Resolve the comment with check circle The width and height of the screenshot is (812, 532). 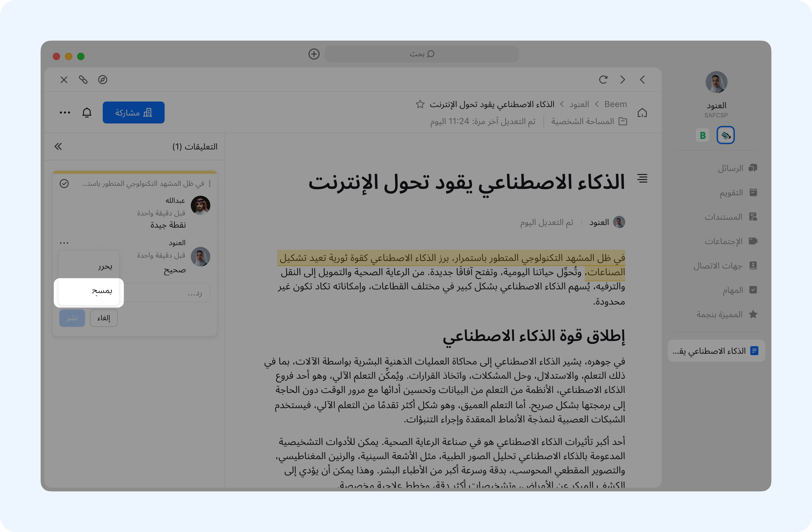click(x=64, y=184)
